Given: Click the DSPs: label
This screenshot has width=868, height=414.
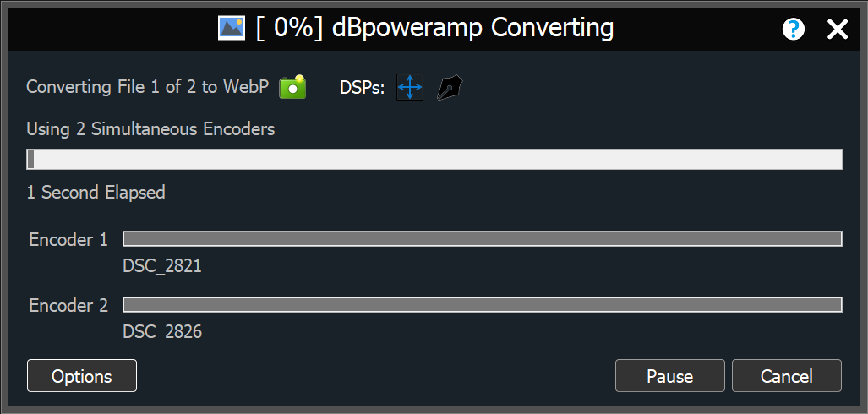Looking at the screenshot, I should pos(362,89).
